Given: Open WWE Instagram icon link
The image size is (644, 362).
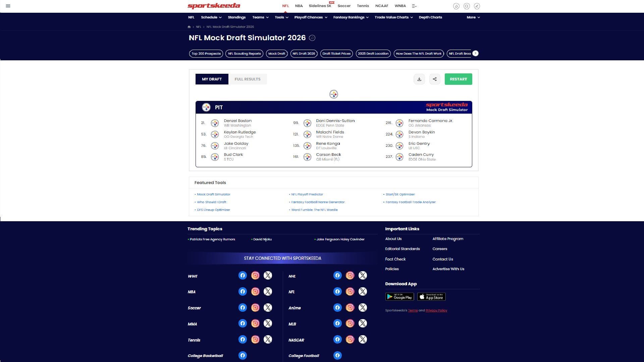Looking at the screenshot, I should click(x=255, y=276).
